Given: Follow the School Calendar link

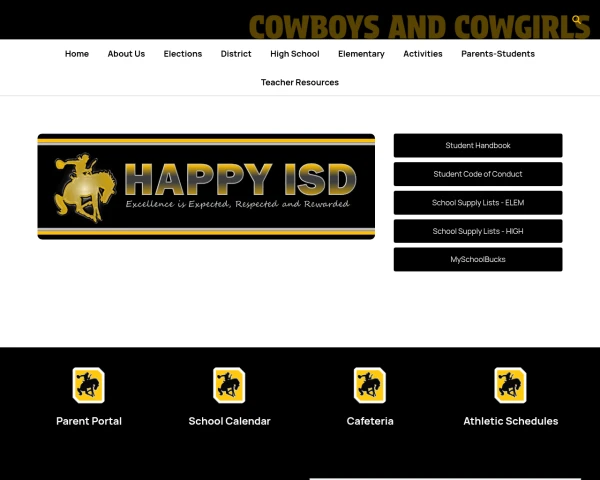Looking at the screenshot, I should click(x=229, y=421).
